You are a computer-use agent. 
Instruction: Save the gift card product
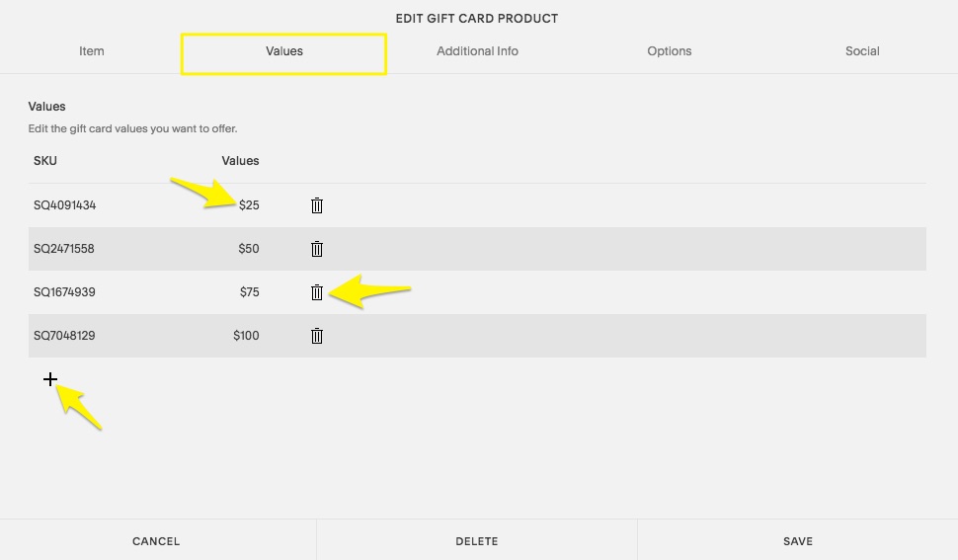click(798, 541)
